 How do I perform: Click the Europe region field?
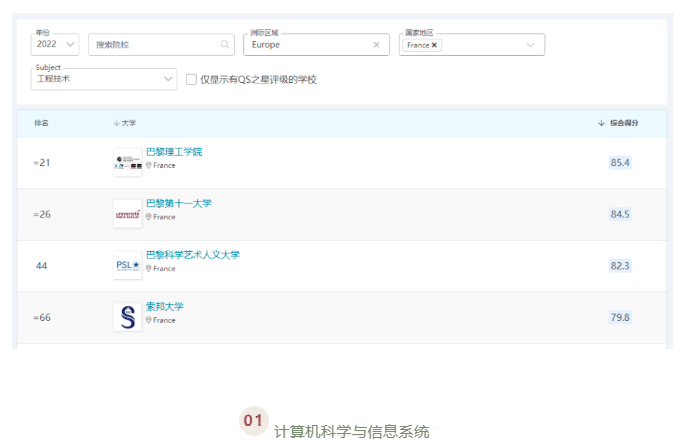coord(316,44)
